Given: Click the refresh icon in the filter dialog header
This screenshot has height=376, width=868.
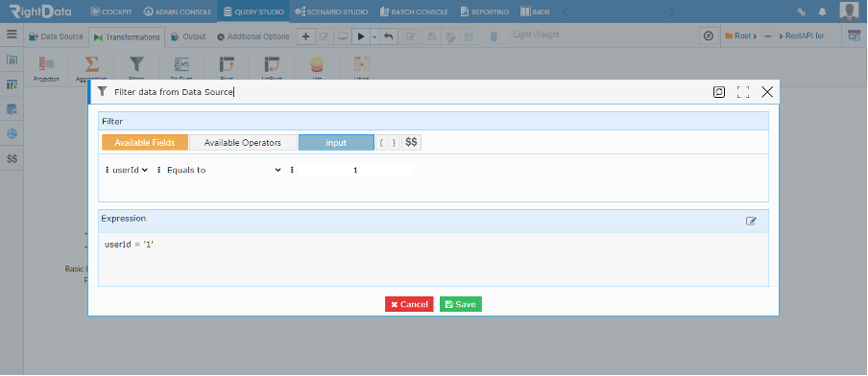Looking at the screenshot, I should click(718, 92).
